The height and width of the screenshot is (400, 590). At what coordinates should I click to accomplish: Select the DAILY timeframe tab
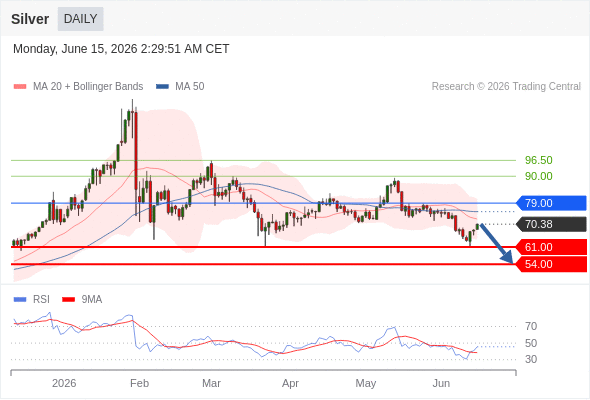[x=81, y=19]
